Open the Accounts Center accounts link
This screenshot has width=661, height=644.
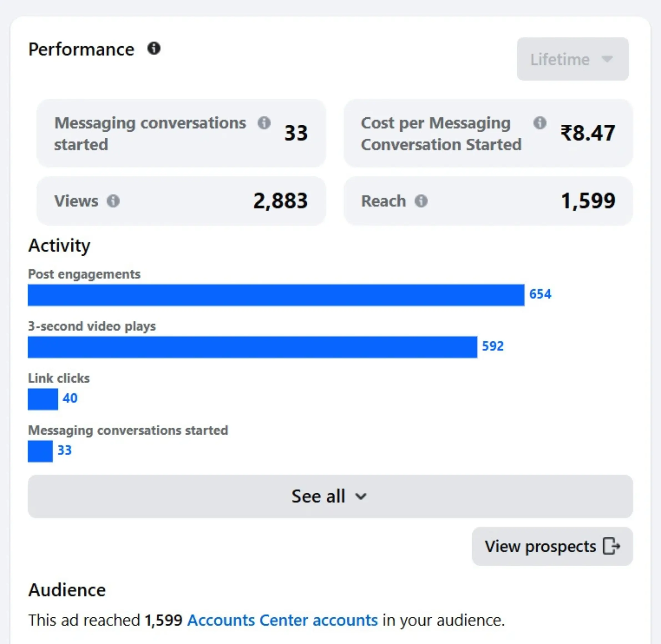click(282, 620)
